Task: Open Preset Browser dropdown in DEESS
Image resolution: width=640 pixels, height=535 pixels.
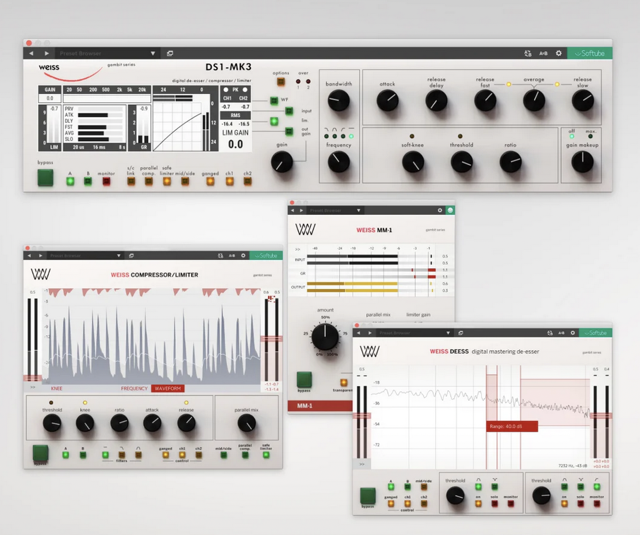Action: tap(414, 333)
